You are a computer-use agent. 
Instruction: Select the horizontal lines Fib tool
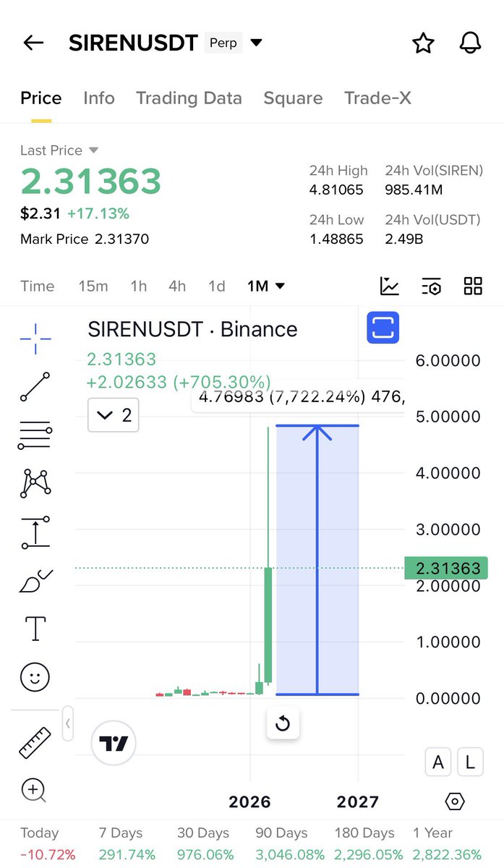35,435
